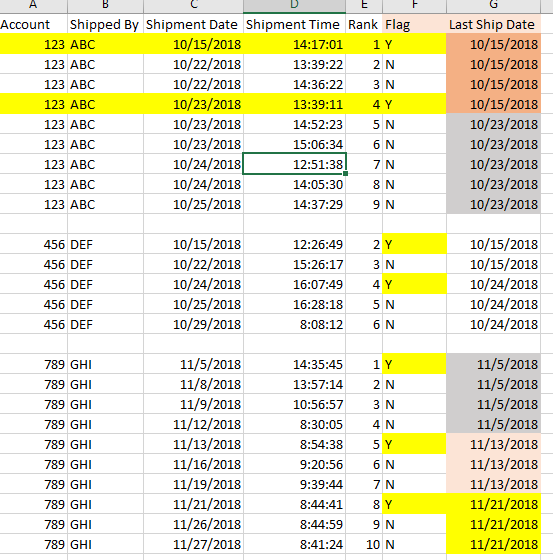
Task: Select column G header
Action: pyautogui.click(x=493, y=6)
